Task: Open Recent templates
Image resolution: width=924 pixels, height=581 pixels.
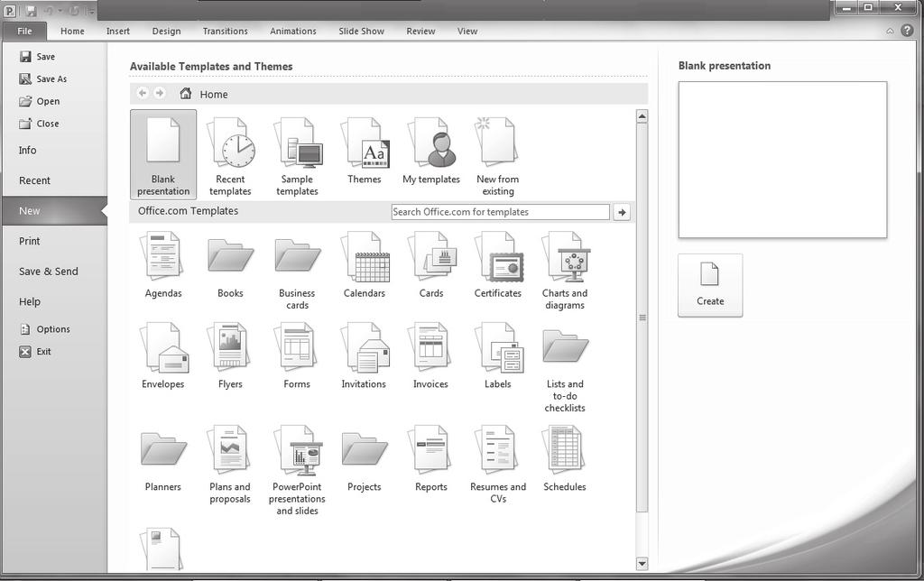Action: (x=230, y=155)
